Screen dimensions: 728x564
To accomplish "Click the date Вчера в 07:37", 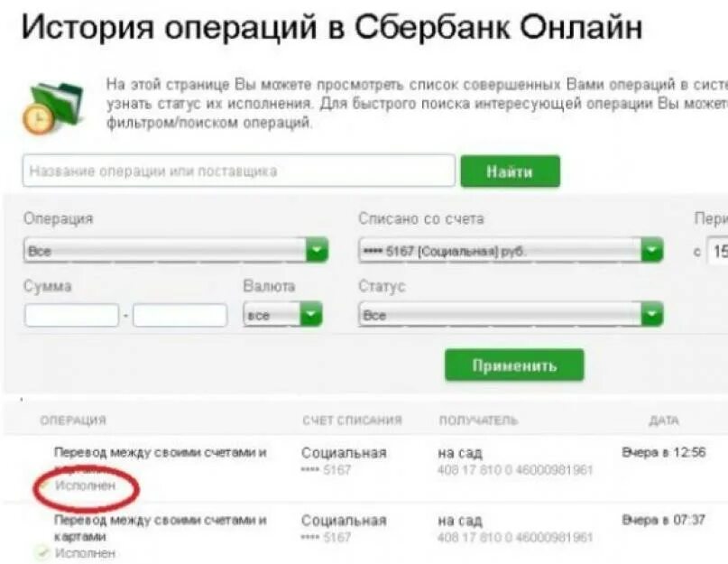I will click(x=664, y=520).
